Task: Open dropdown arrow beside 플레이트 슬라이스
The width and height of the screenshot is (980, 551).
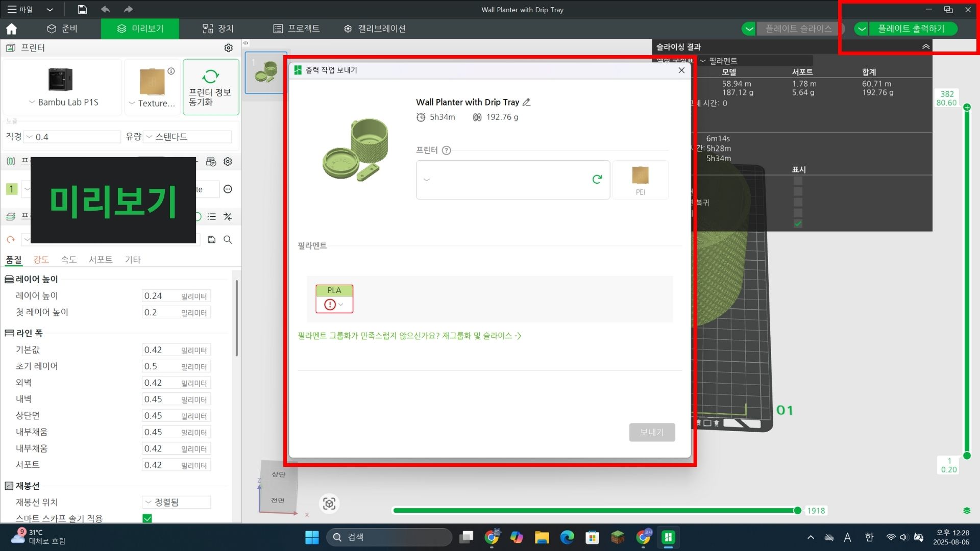Action: point(749,29)
